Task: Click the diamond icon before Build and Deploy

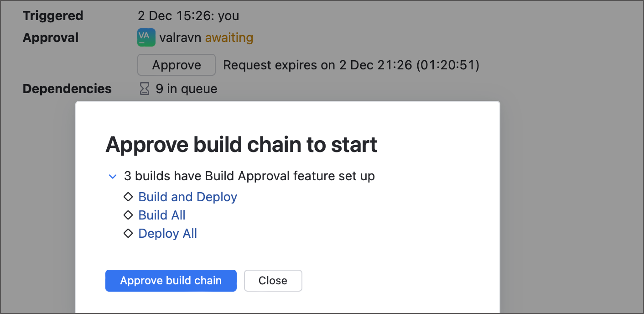Action: 128,196
